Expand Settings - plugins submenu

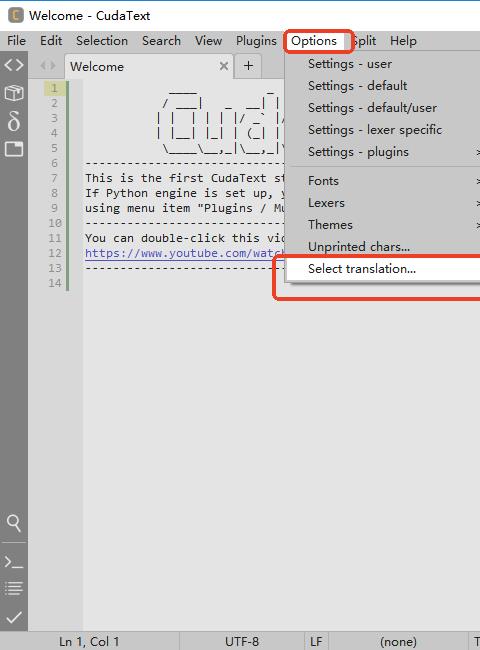(x=383, y=152)
